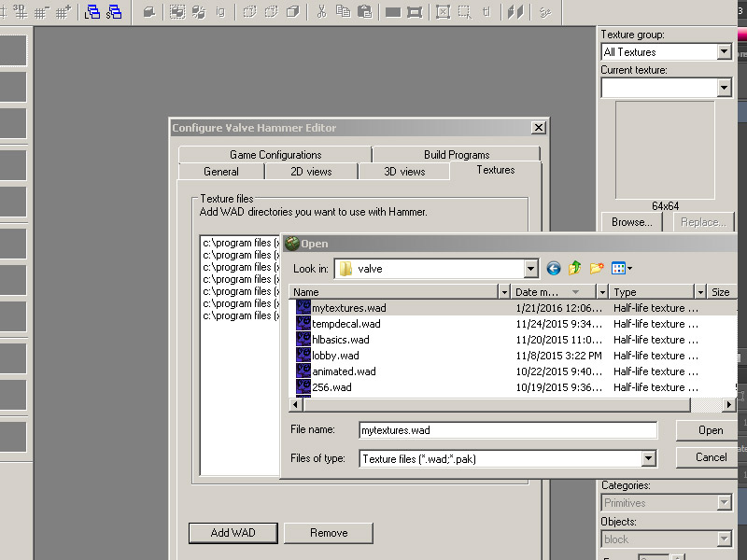Go up one folder level icon
The height and width of the screenshot is (560, 747).
point(575,269)
